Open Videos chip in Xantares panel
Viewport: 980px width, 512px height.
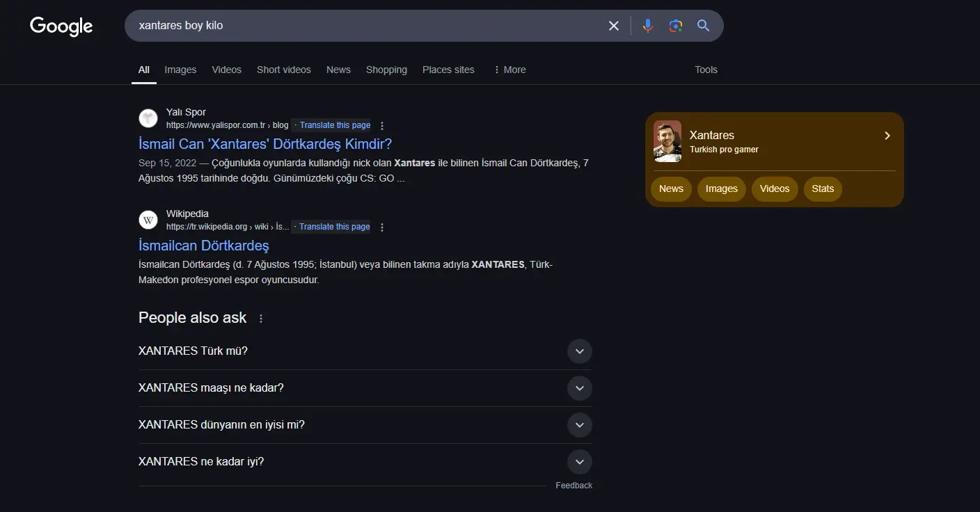(x=775, y=189)
